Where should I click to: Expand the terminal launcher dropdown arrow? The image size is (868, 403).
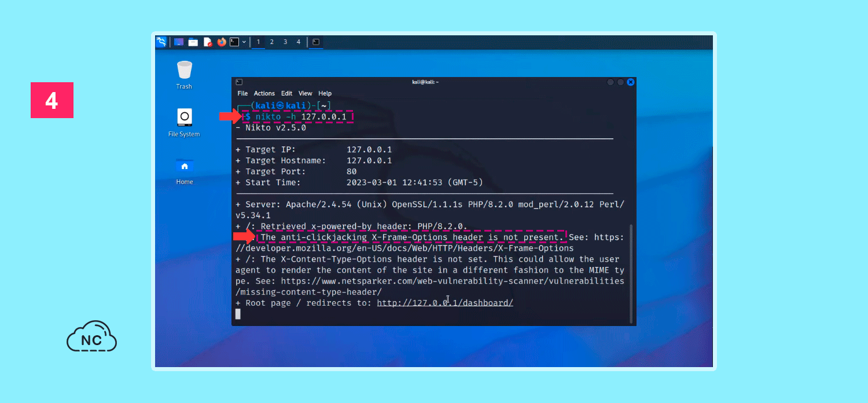[244, 42]
